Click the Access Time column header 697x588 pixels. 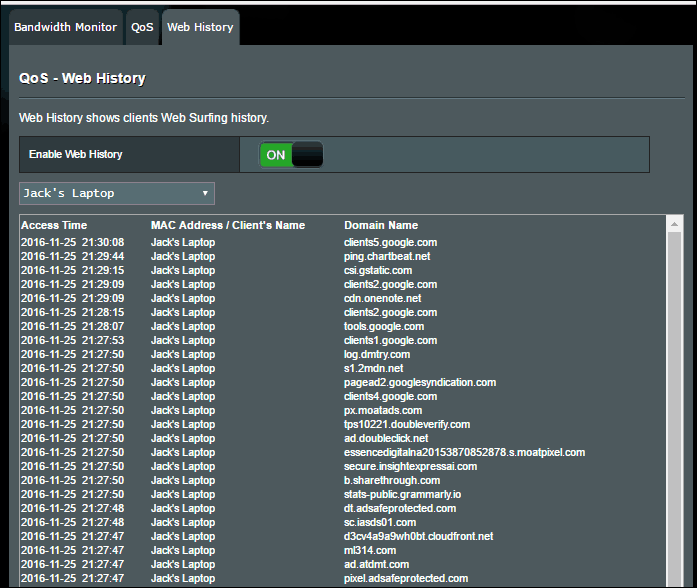point(54,225)
